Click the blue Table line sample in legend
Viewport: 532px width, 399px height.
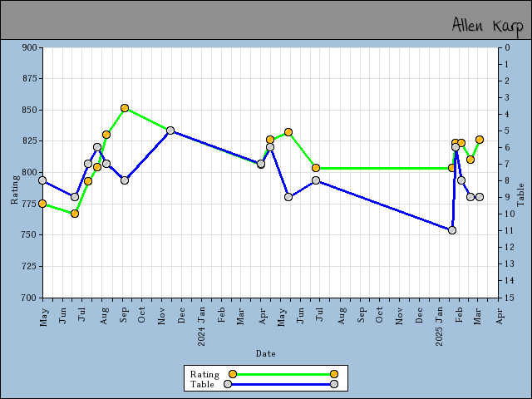[281, 384]
